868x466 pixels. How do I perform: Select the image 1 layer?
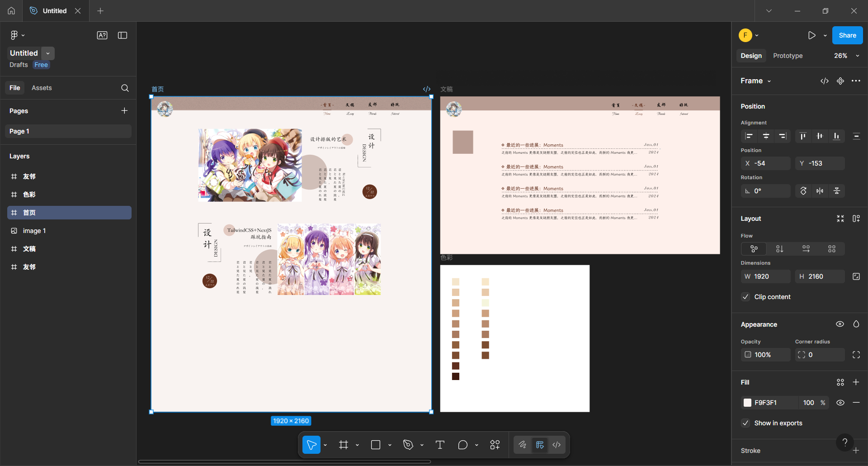(x=34, y=231)
